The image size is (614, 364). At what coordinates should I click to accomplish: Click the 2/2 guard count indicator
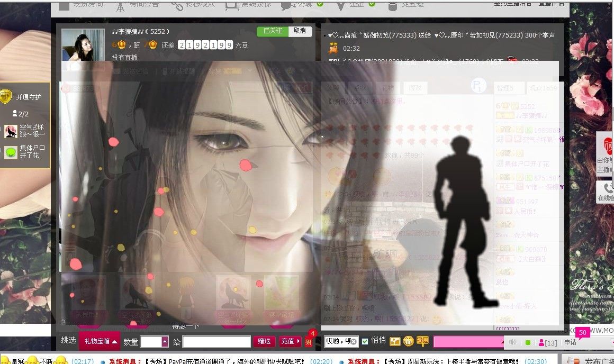[x=20, y=114]
